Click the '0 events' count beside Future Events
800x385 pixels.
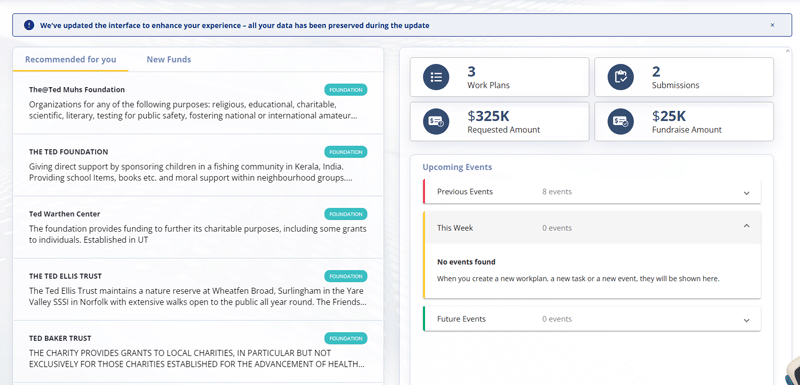pos(557,319)
